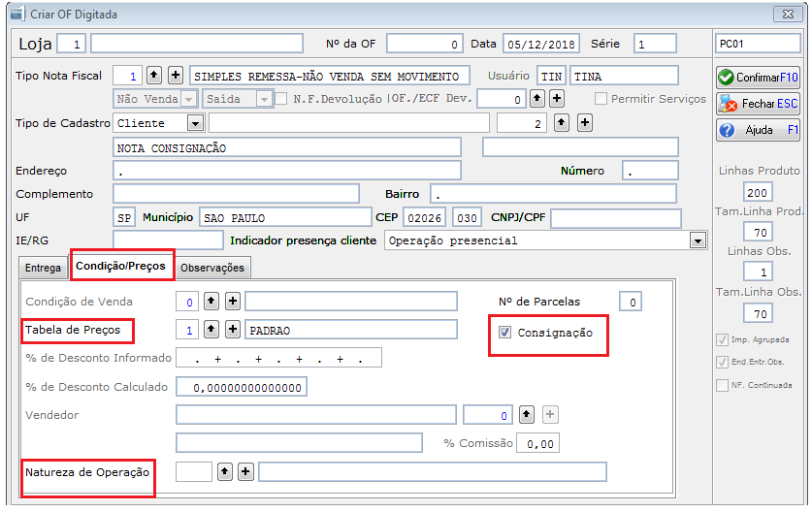
Task: Click the Complemento field
Action: [x=236, y=194]
